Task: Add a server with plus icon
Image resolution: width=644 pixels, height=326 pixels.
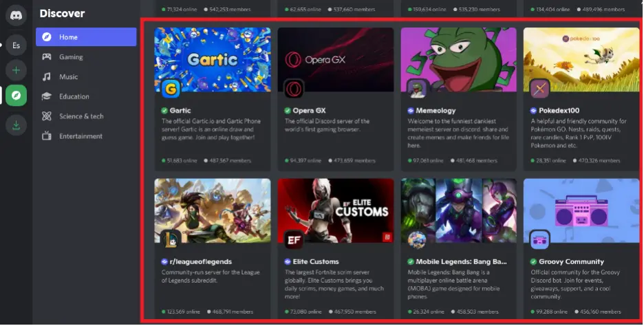Action: click(x=16, y=70)
